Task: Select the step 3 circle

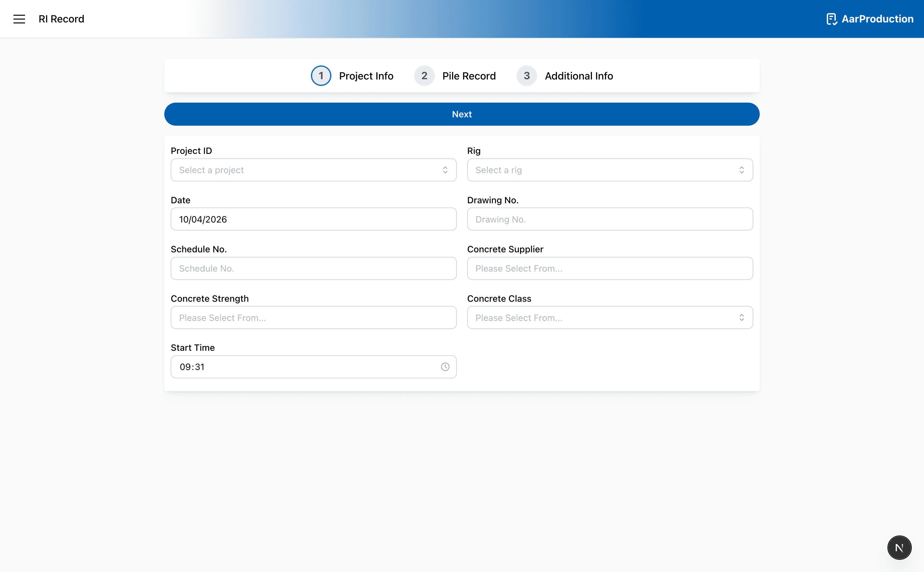Action: (526, 76)
